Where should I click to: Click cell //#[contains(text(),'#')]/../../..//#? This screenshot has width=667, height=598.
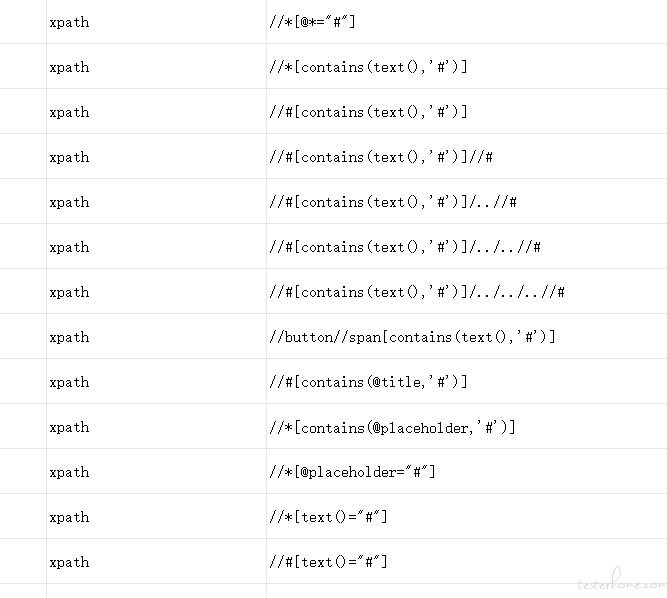(x=467, y=291)
